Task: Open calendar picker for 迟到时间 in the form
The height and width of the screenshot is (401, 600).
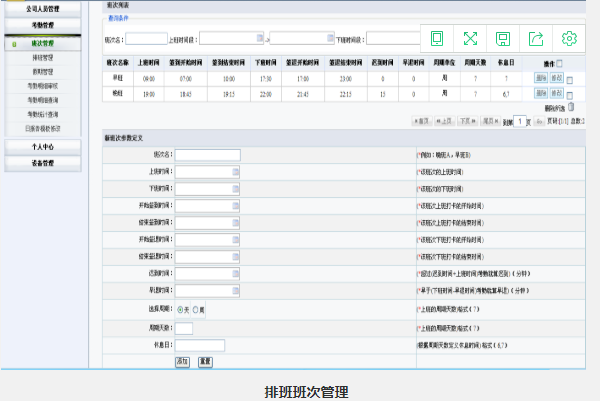Action: pyautogui.click(x=236, y=273)
